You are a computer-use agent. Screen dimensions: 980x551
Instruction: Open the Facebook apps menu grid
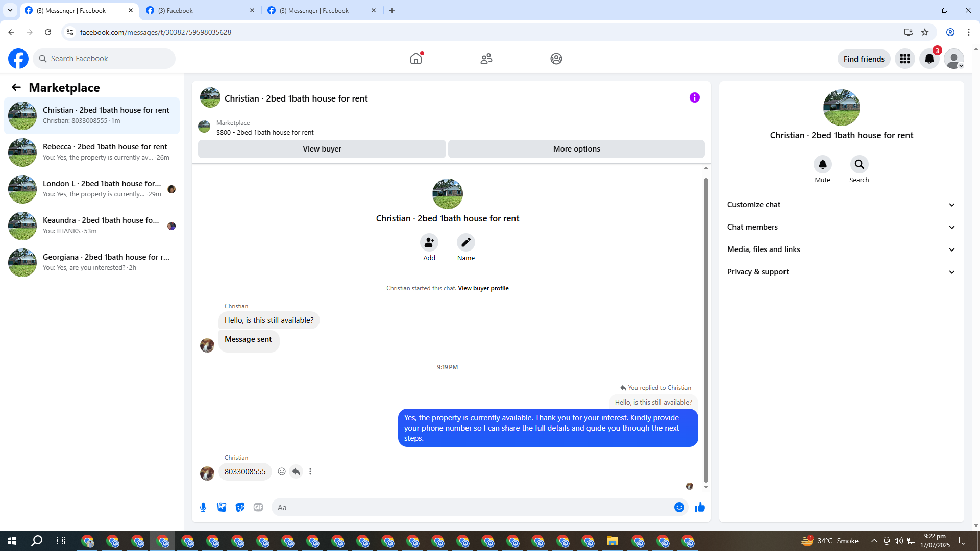point(905,59)
